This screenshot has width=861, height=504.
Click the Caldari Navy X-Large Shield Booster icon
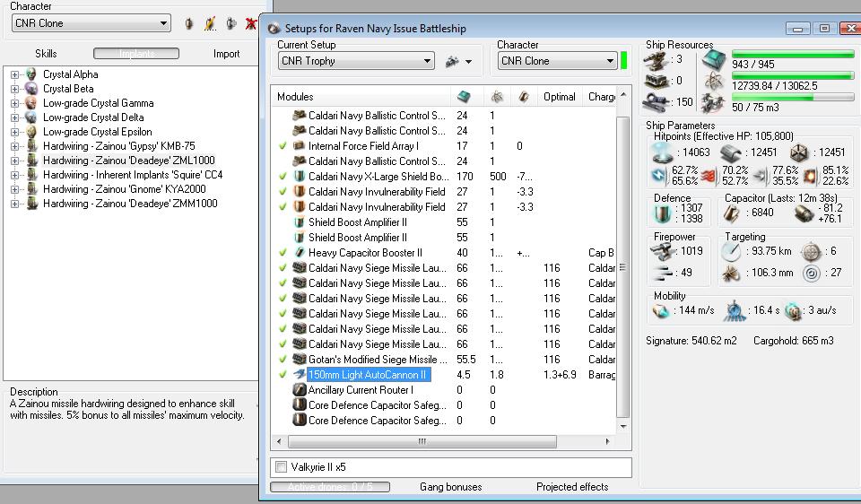click(300, 177)
